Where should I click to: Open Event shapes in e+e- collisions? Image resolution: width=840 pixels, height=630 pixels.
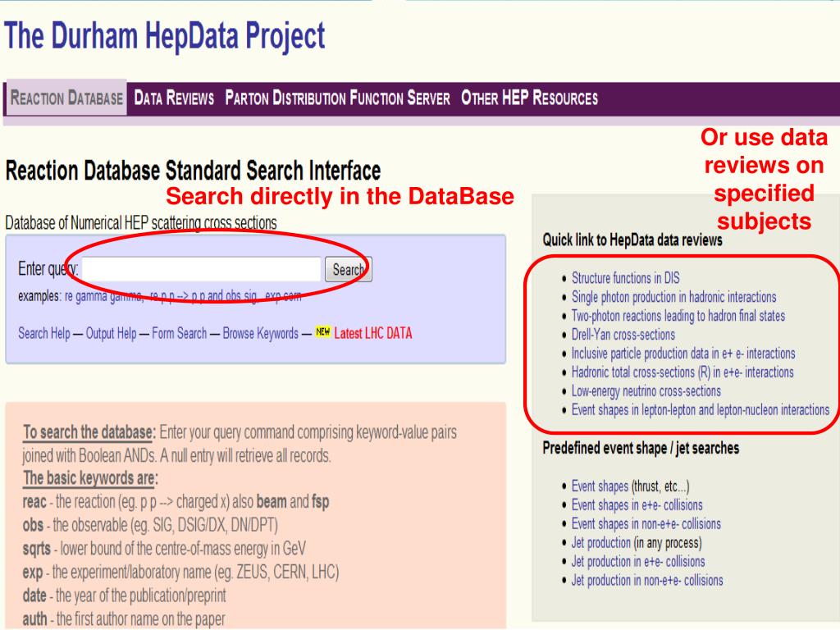637,505
